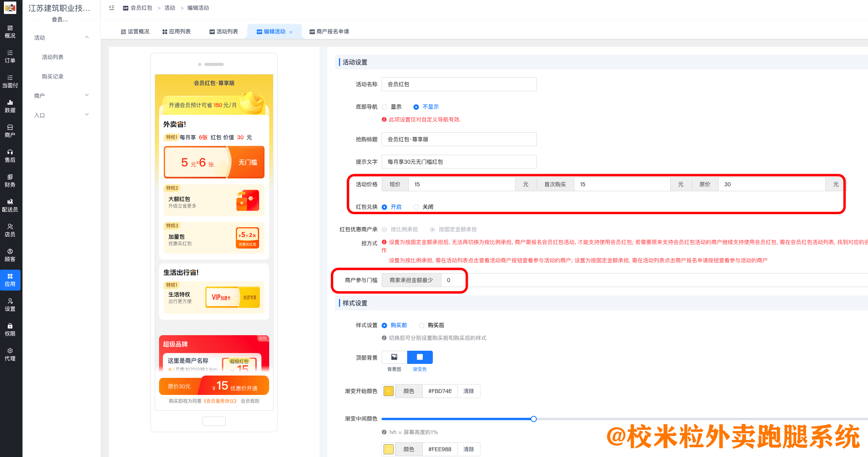The image size is (868, 457).
Task: Select the 顾客 sidebar icon
Action: [x=10, y=255]
